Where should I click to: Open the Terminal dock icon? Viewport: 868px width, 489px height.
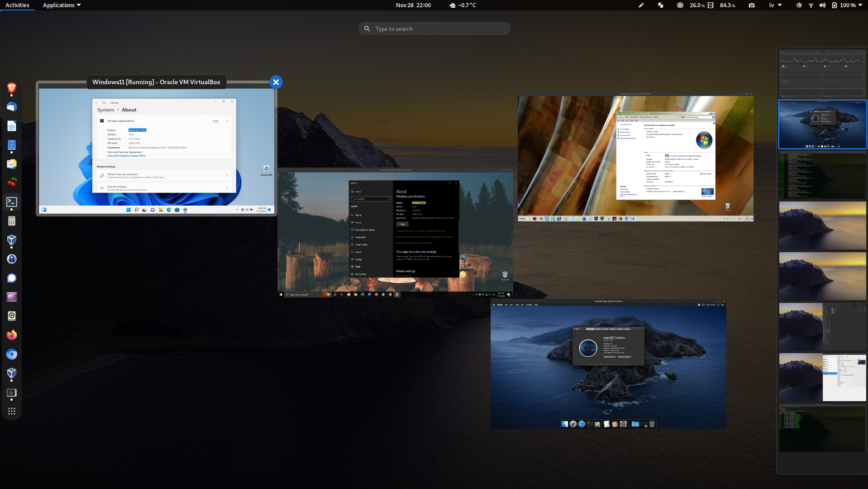[12, 202]
